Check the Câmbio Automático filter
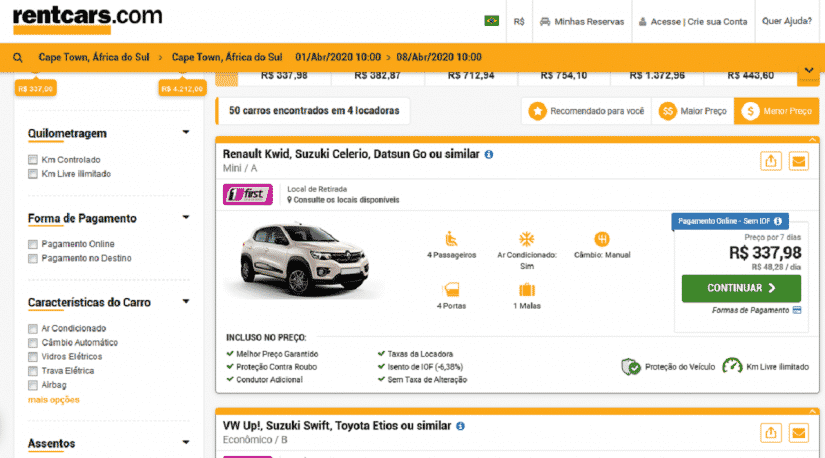This screenshot has width=825, height=458. [33, 343]
